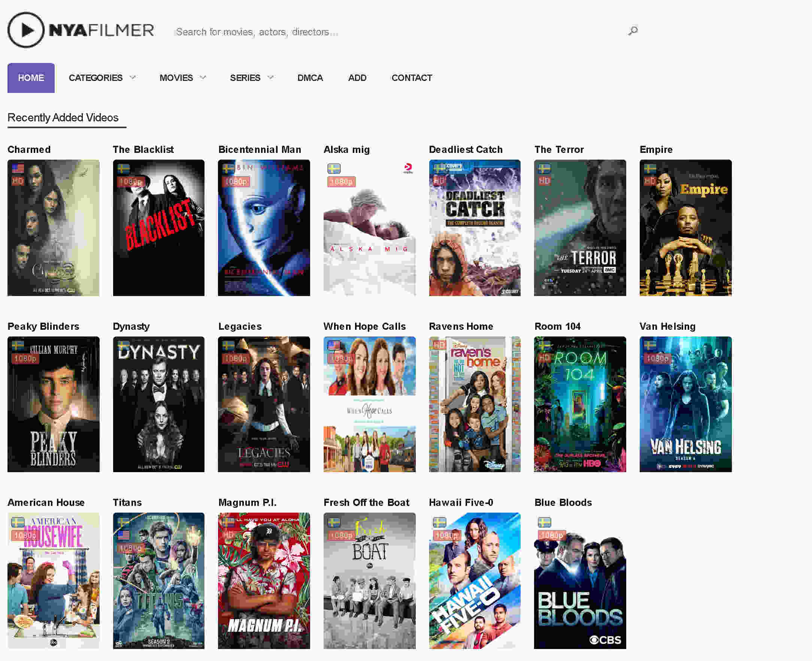Image resolution: width=812 pixels, height=661 pixels.
Task: Open the DMCA page
Action: (x=310, y=78)
